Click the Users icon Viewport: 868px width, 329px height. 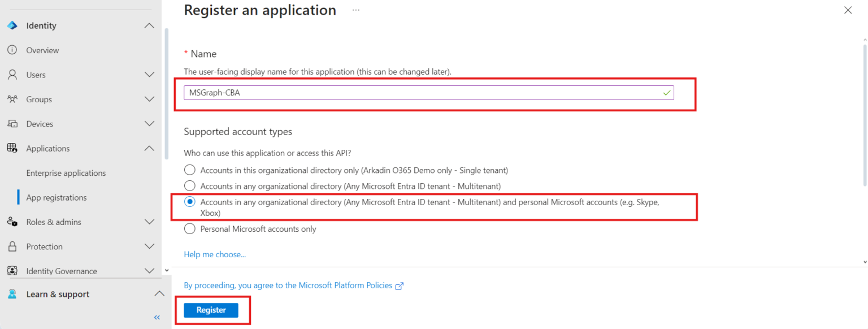12,74
